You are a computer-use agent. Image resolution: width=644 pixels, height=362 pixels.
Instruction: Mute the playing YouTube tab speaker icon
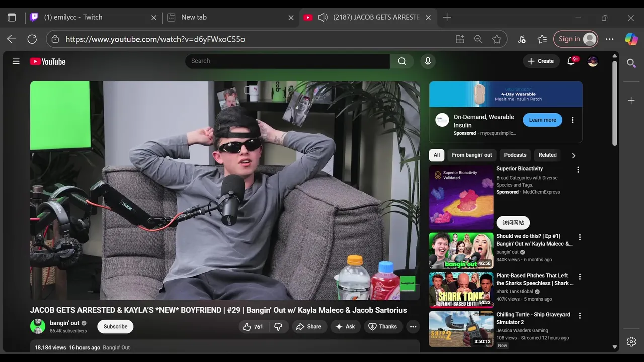(x=323, y=17)
